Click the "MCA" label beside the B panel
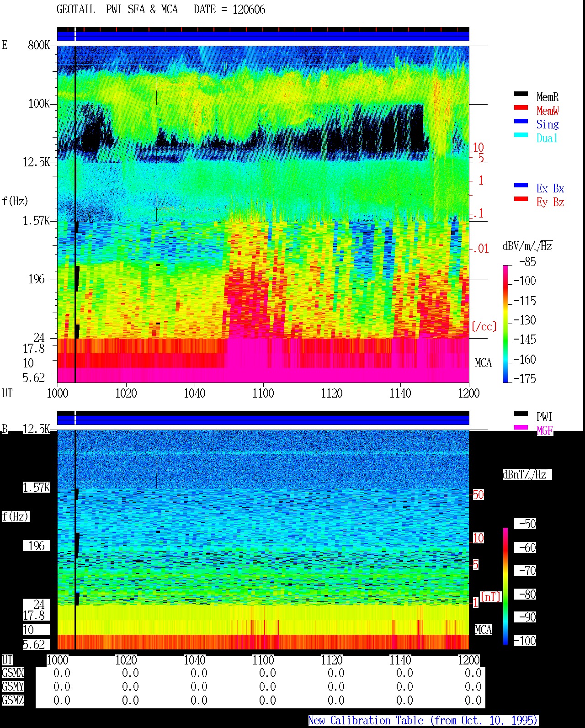This screenshot has width=585, height=728. (x=483, y=630)
